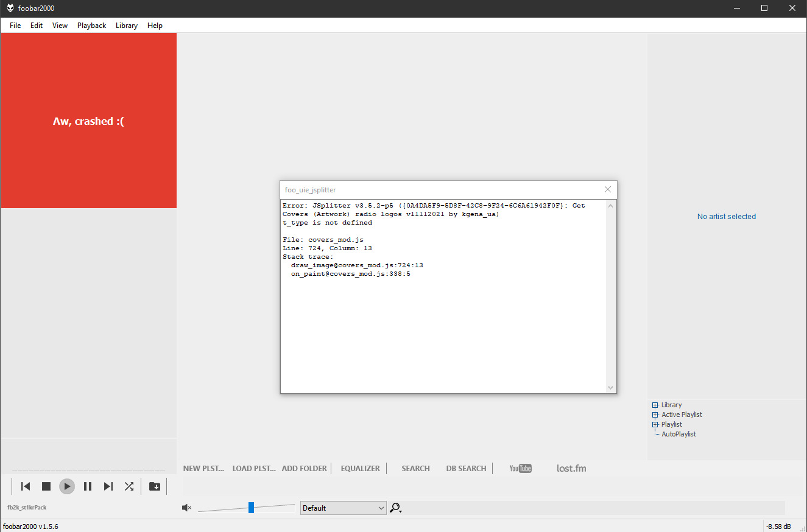Skip to the next track
This screenshot has width=807, height=532.
(108, 486)
